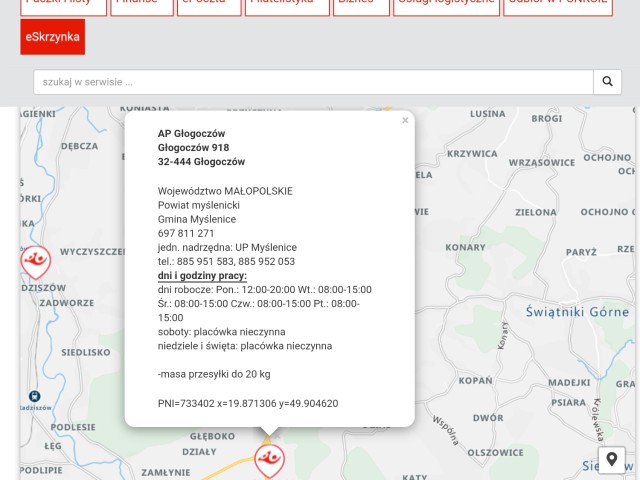Viewport: 640px width, 480px height.
Task: Click the KOPAŃ map label
Action: pyautogui.click(x=476, y=380)
